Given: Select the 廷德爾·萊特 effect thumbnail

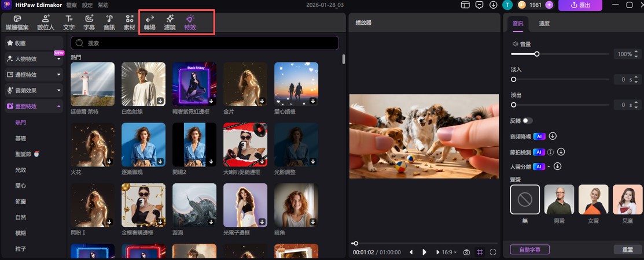Looking at the screenshot, I should 93,84.
